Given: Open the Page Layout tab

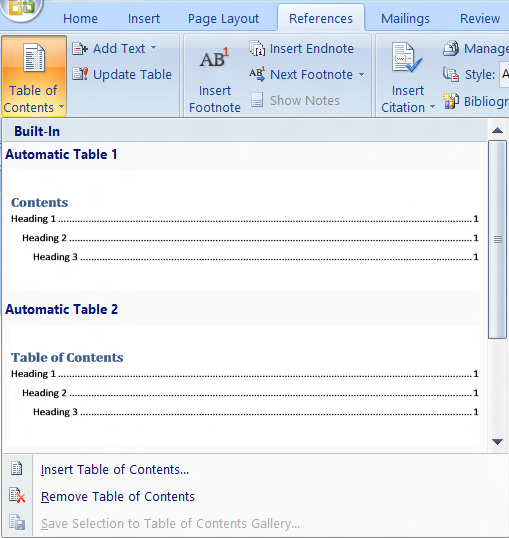Looking at the screenshot, I should click(223, 19).
